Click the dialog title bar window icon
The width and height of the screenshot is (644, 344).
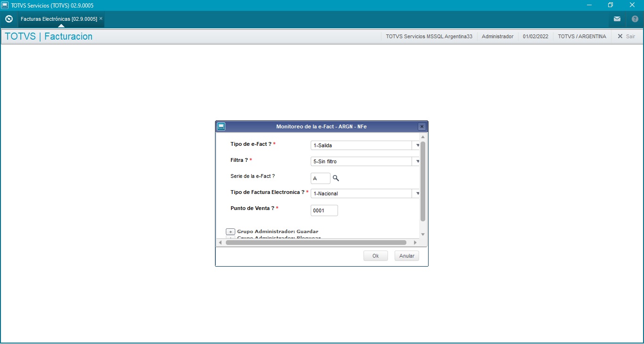coord(221,126)
